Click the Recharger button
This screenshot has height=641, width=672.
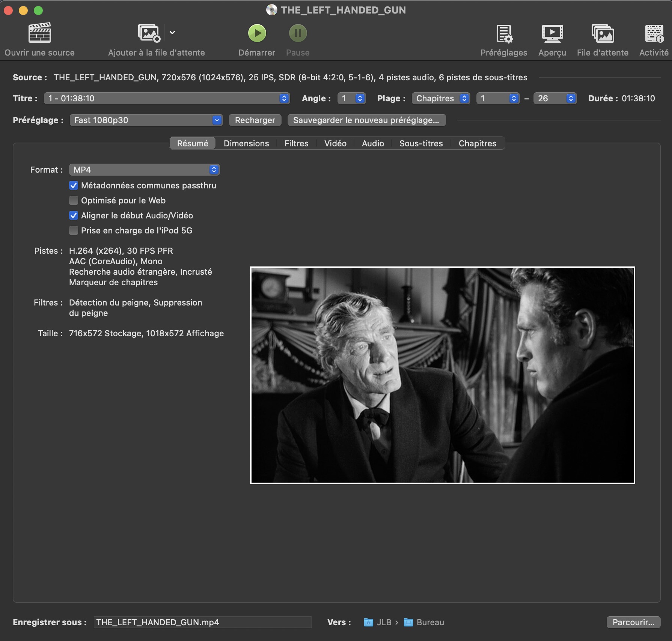tap(255, 120)
